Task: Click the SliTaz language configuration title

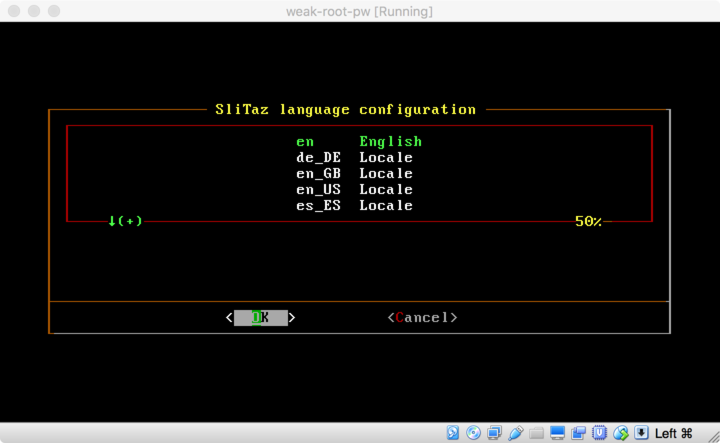Action: click(346, 110)
